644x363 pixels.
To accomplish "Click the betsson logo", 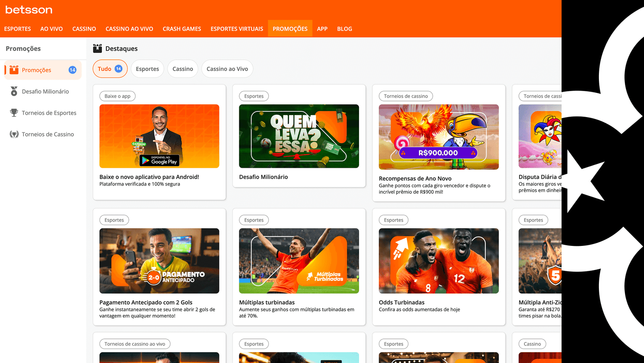I will (29, 10).
